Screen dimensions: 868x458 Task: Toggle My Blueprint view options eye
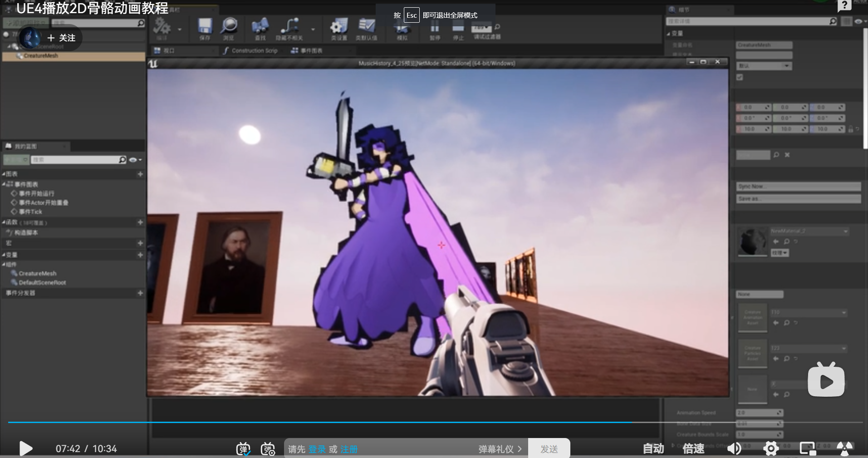(135, 160)
